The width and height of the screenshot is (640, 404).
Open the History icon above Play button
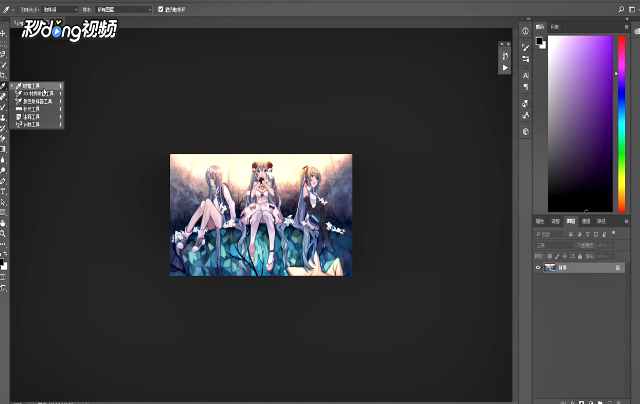pyautogui.click(x=505, y=56)
